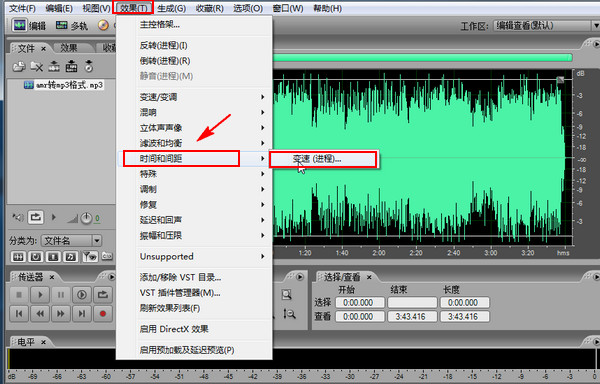Click the red Record button
600x384 pixels.
click(103, 314)
